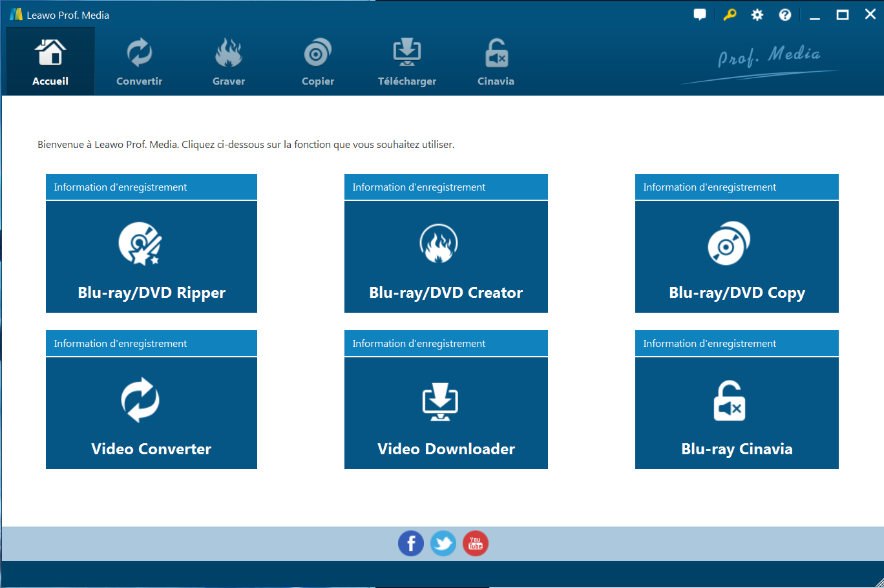Launch the Video Converter module

click(151, 414)
